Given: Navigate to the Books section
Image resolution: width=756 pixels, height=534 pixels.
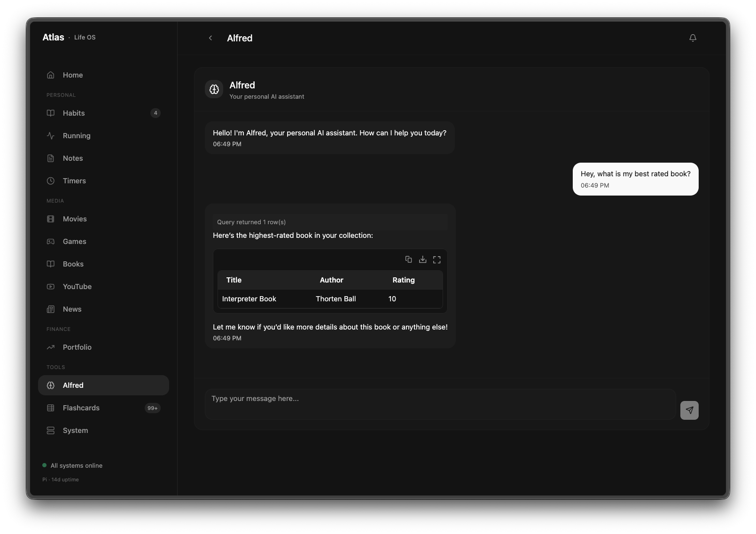Looking at the screenshot, I should (x=73, y=264).
